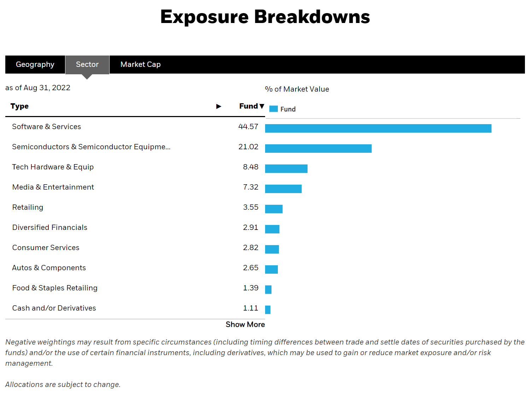Click the Semiconductors bar in chart
Screen dimensions: 532x399
pyautogui.click(x=318, y=149)
